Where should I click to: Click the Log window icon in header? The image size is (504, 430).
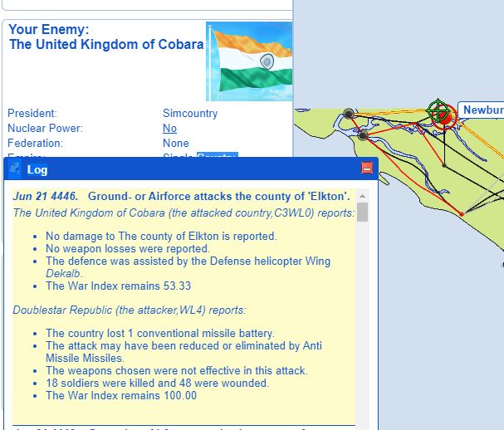coord(14,169)
